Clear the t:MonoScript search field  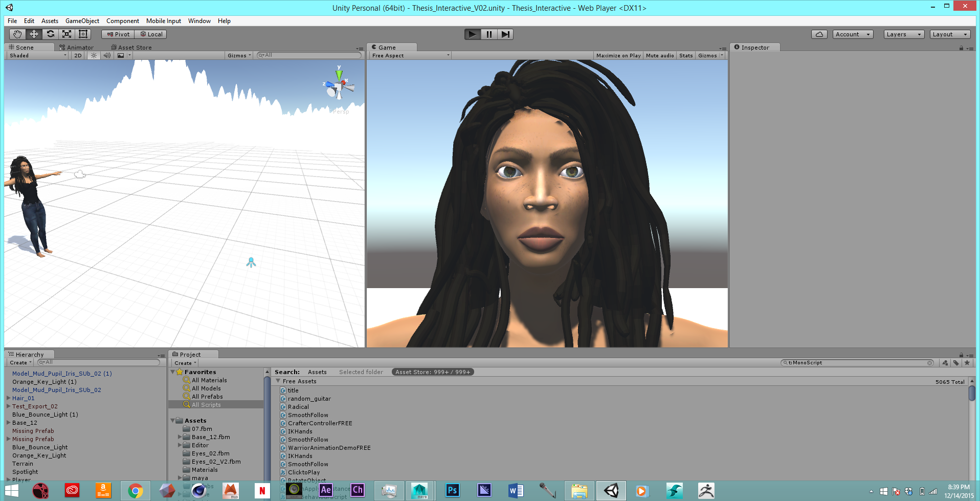tap(930, 363)
